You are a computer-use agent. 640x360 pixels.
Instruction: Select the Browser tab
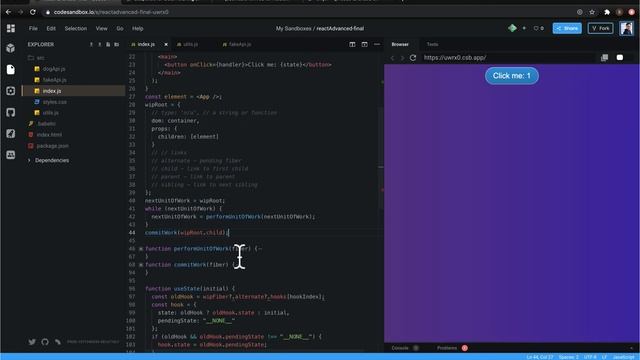pos(400,44)
